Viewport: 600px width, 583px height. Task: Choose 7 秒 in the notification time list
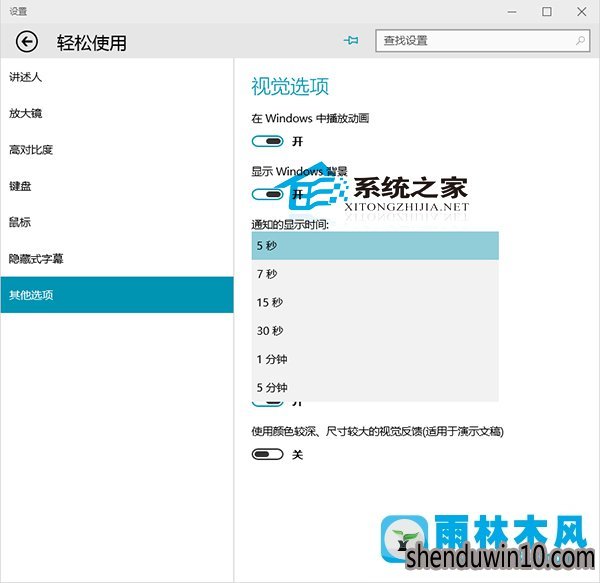[375, 274]
